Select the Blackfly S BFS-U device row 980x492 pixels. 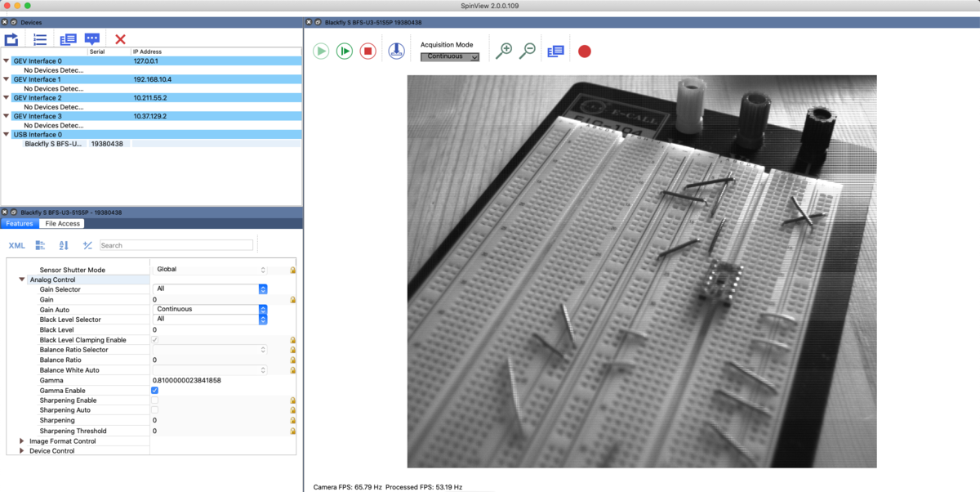[x=152, y=143]
